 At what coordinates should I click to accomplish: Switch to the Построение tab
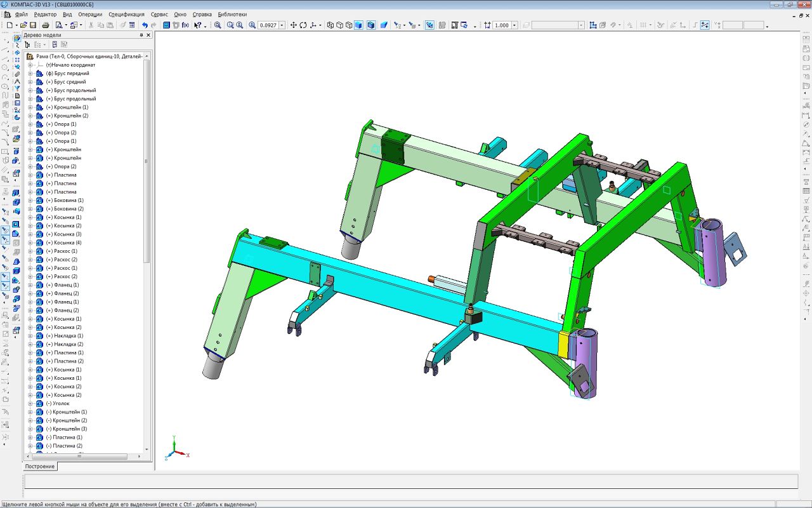pos(40,466)
